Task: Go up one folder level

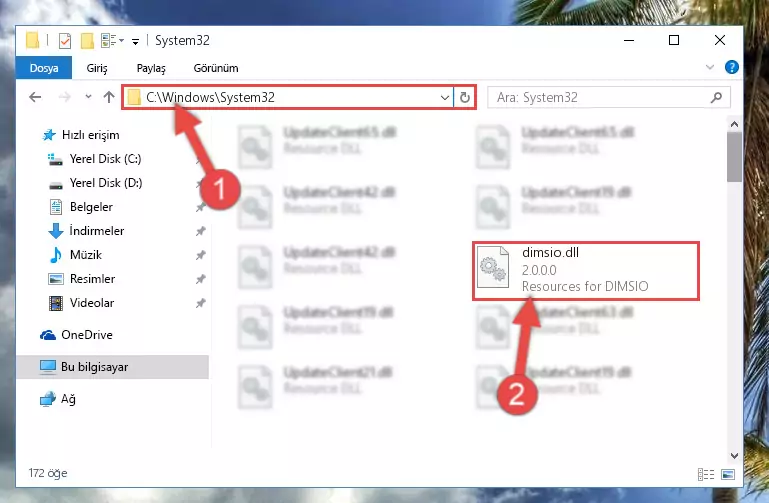Action: click(x=109, y=97)
